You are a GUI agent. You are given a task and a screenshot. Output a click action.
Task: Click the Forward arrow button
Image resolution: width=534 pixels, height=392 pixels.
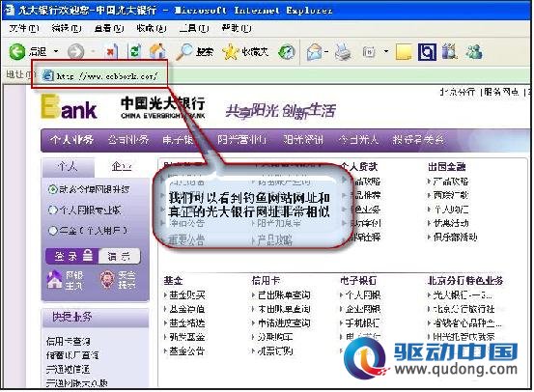(75, 52)
